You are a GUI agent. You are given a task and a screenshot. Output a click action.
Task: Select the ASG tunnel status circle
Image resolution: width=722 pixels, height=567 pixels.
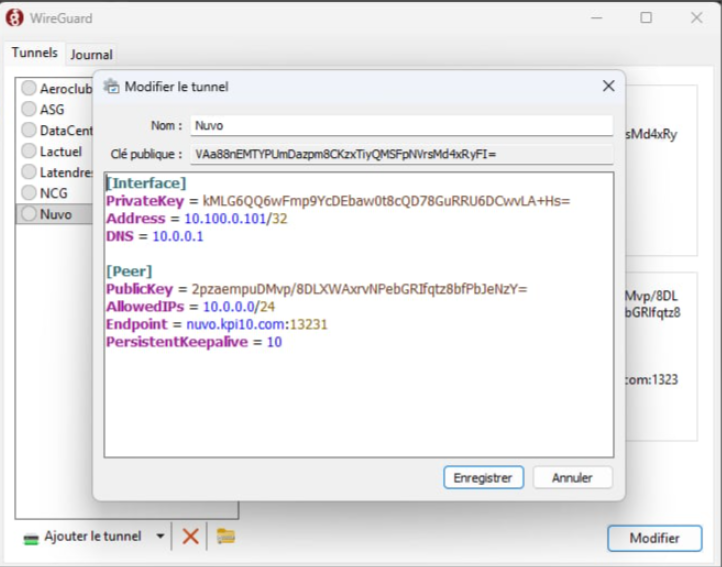[29, 109]
